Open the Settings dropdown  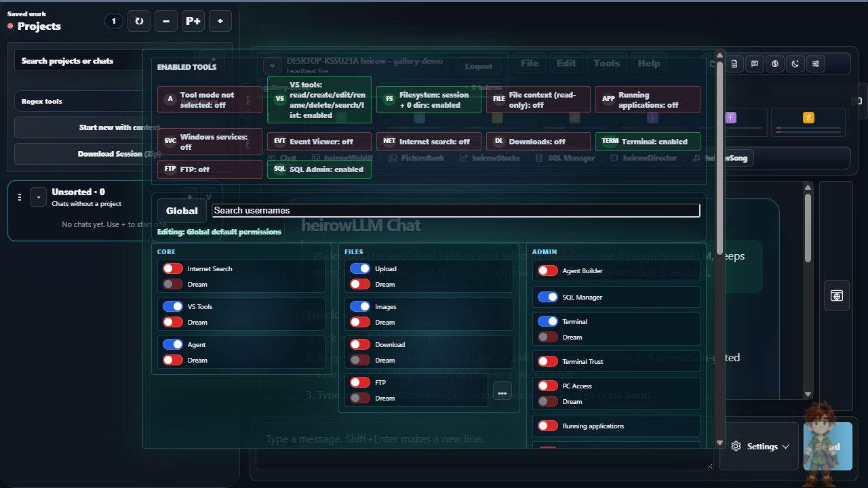coord(759,447)
